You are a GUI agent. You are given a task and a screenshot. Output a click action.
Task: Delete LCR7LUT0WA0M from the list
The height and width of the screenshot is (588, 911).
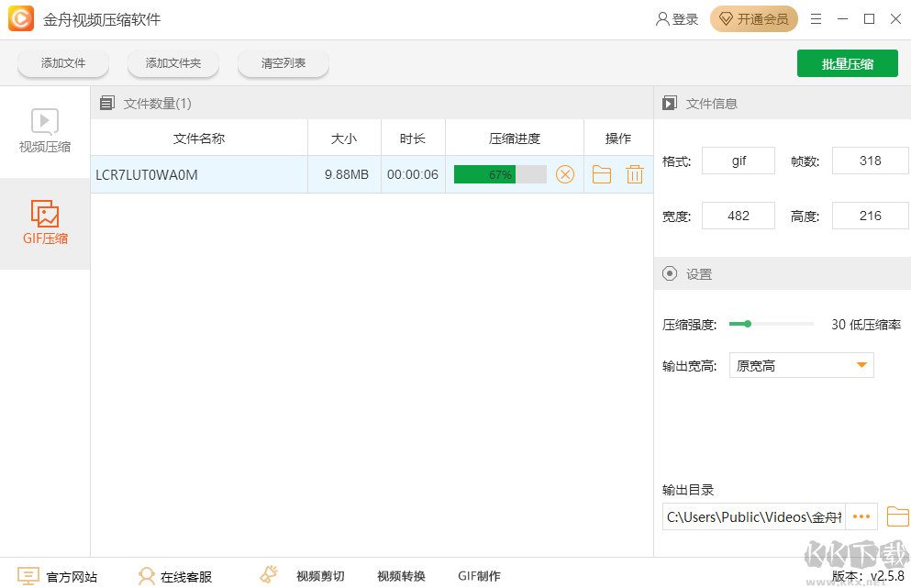click(634, 174)
